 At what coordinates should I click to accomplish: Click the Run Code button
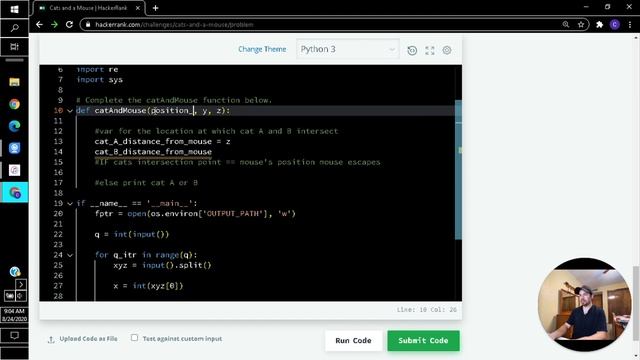tap(353, 340)
